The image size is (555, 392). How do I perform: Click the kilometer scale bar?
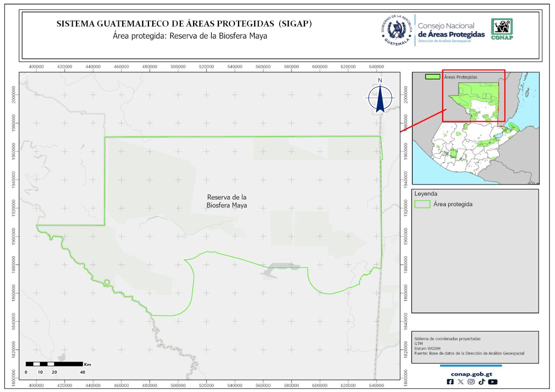tap(54, 364)
